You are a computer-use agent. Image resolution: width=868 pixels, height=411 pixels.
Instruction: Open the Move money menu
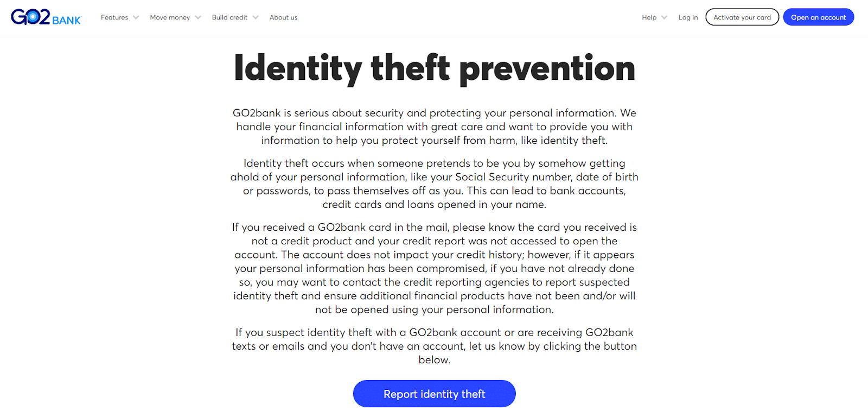pos(170,17)
